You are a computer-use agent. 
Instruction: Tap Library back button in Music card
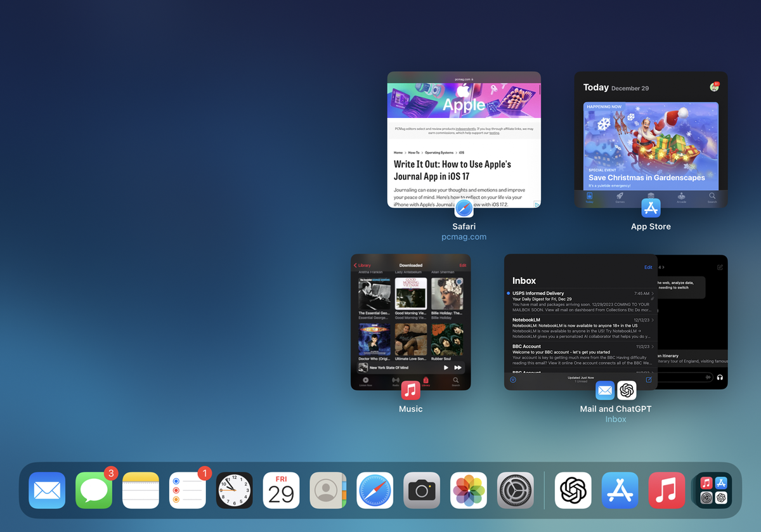pyautogui.click(x=363, y=265)
